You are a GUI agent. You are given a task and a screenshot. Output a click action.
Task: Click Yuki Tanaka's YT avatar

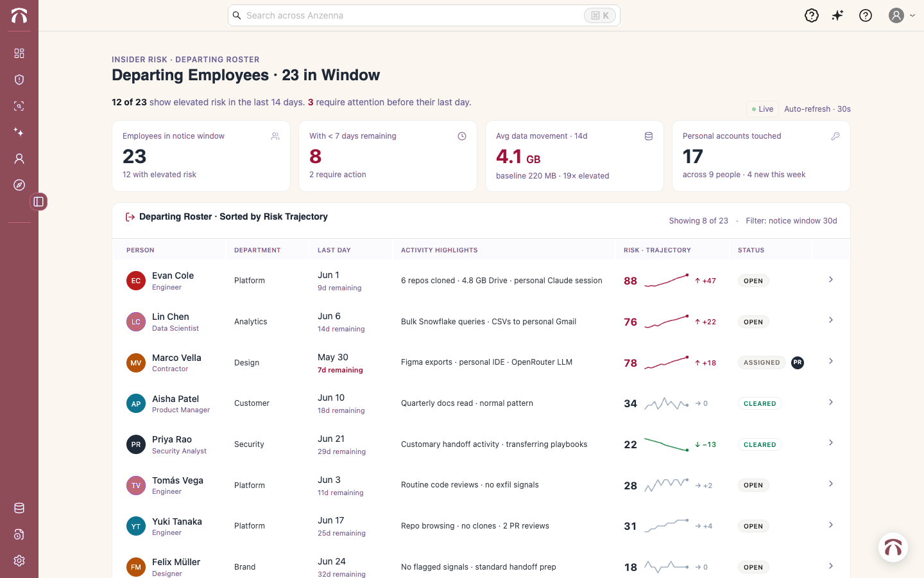click(136, 527)
